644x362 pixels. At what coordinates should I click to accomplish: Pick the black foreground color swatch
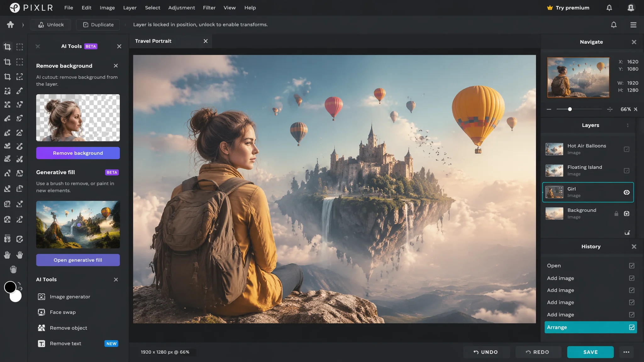(10, 287)
